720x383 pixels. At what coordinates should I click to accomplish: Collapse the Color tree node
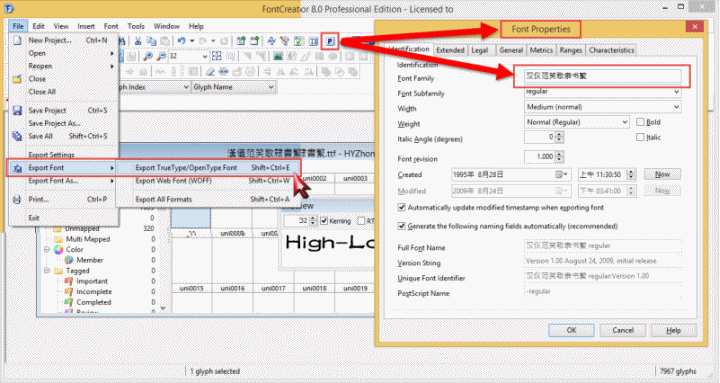(47, 249)
